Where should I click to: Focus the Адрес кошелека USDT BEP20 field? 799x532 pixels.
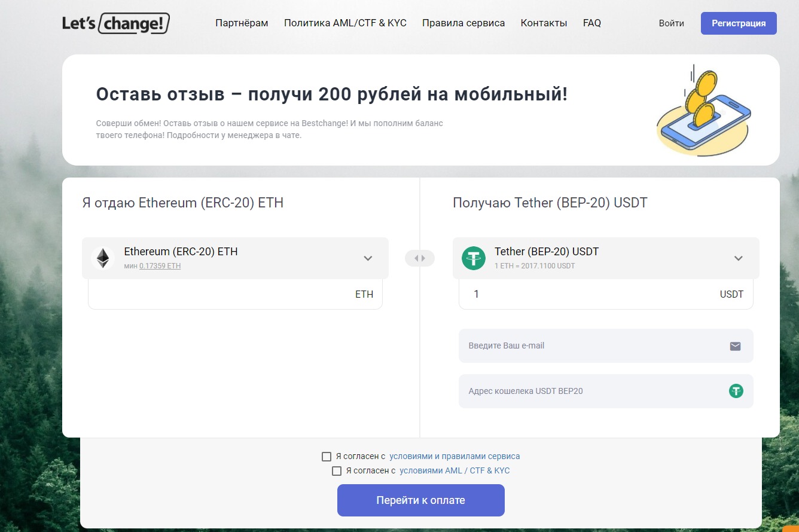606,391
